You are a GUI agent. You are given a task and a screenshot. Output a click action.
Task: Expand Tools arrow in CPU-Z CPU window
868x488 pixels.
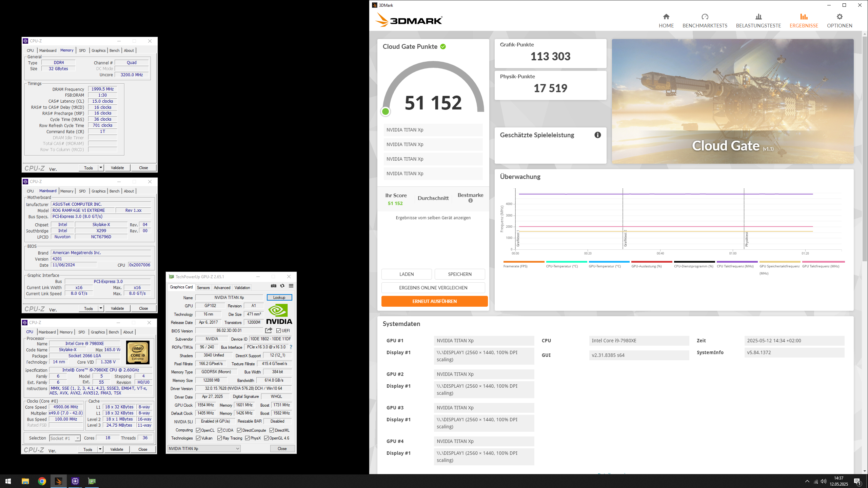(x=100, y=449)
